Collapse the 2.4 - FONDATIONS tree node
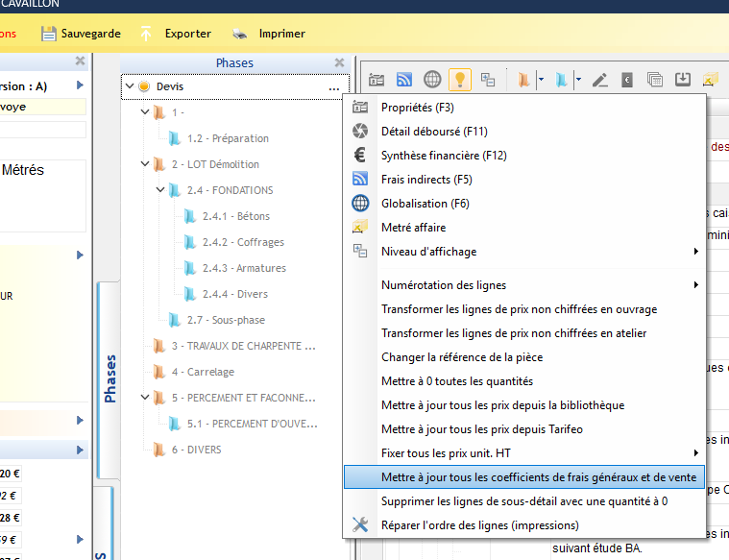729x560 pixels. [160, 190]
